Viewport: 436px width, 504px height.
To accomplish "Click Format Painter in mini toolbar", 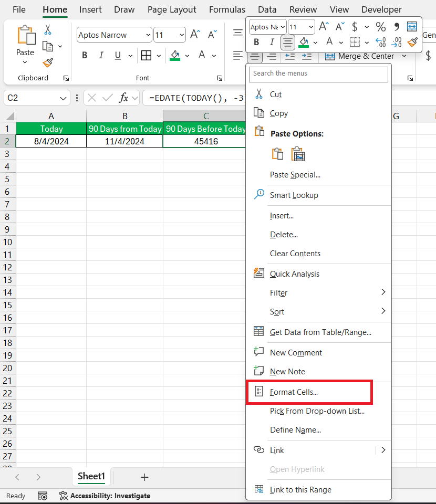I will click(412, 42).
